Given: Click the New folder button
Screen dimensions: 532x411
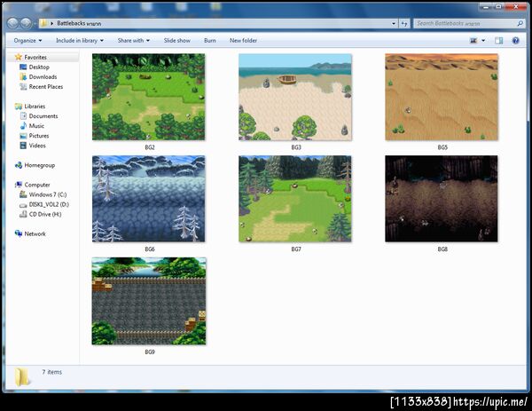Looking at the screenshot, I should pos(243,41).
